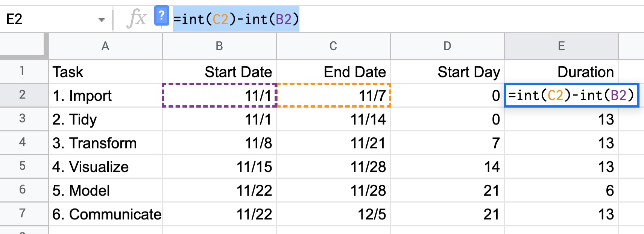Select column D header
Screen dimensions: 644x234
pyautogui.click(x=447, y=46)
